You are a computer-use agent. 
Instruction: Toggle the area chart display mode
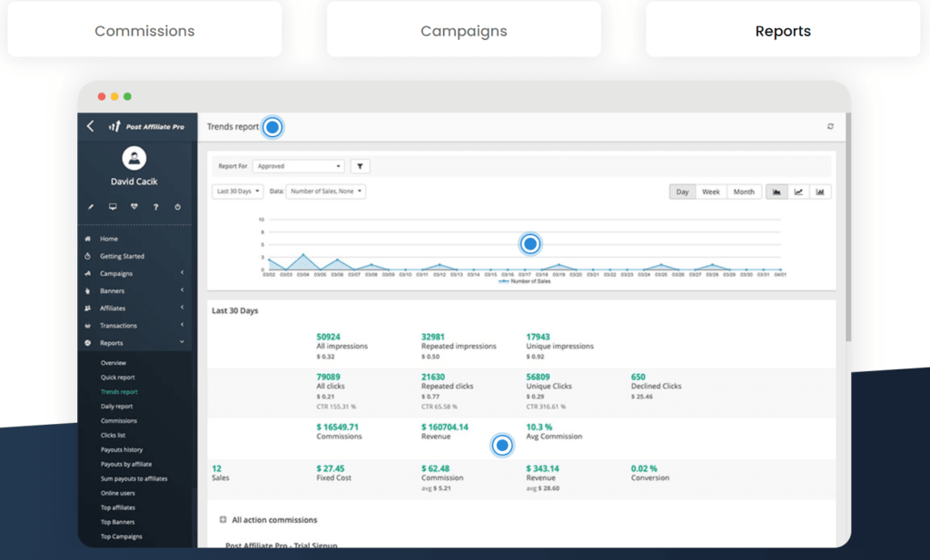777,192
